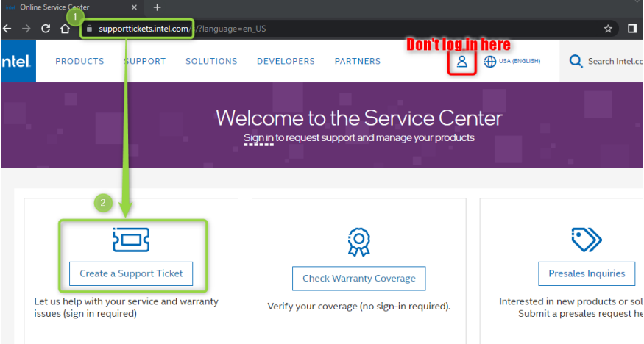The width and height of the screenshot is (644, 344).
Task: Click the address bar URL
Action: click(183, 29)
